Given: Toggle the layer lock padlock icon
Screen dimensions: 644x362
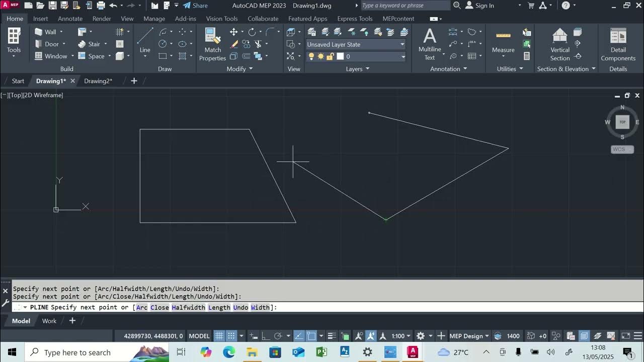Looking at the screenshot, I should click(x=330, y=56).
